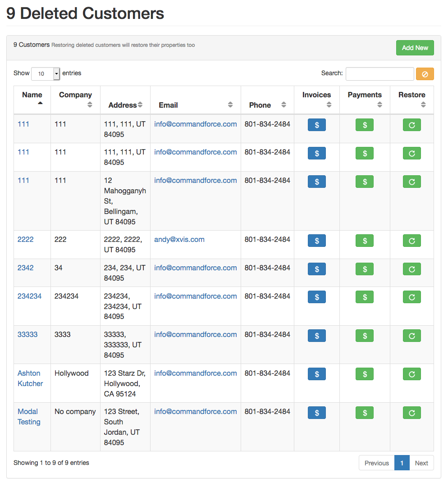
Task: Focus the Search input field
Action: tap(379, 74)
